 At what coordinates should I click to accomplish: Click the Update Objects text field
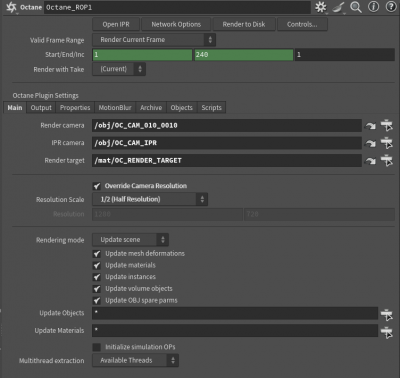point(235,313)
